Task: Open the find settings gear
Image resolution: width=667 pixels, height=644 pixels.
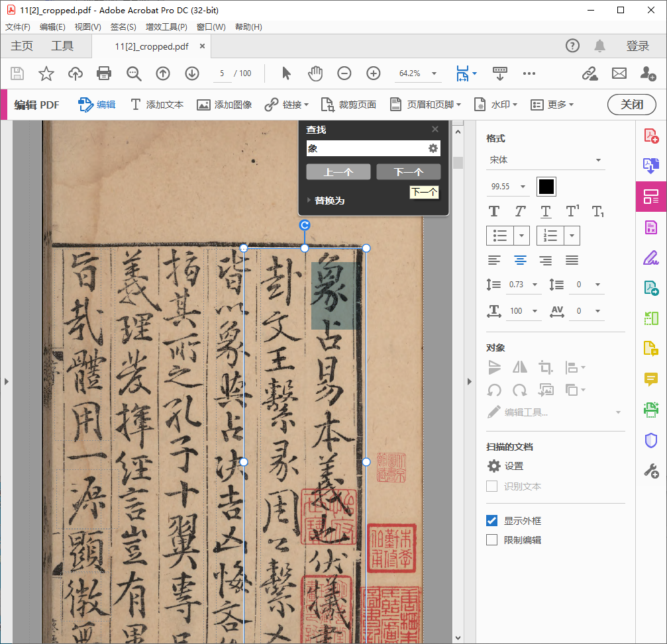Action: coord(433,148)
